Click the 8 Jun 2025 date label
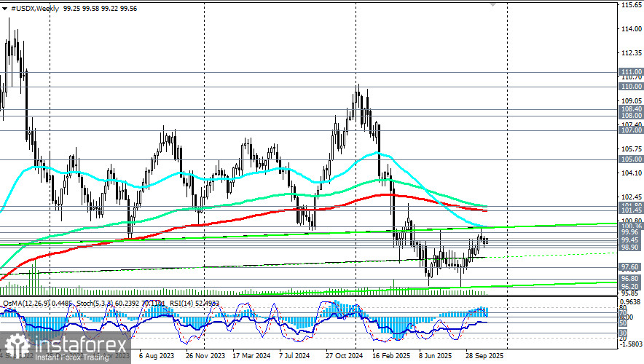The width and height of the screenshot is (644, 364). click(x=436, y=356)
